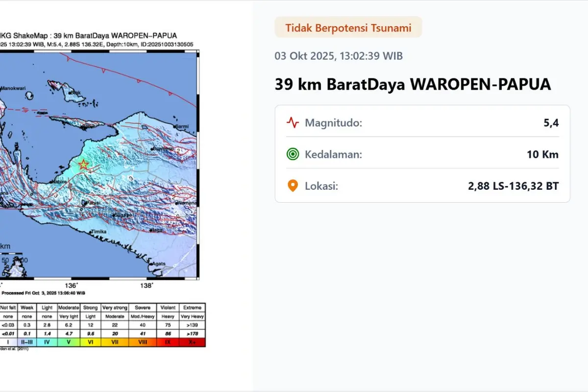Click the "Wamena" label on the map
Image resolution: width=588 pixels, height=392 pixels.
(187, 202)
